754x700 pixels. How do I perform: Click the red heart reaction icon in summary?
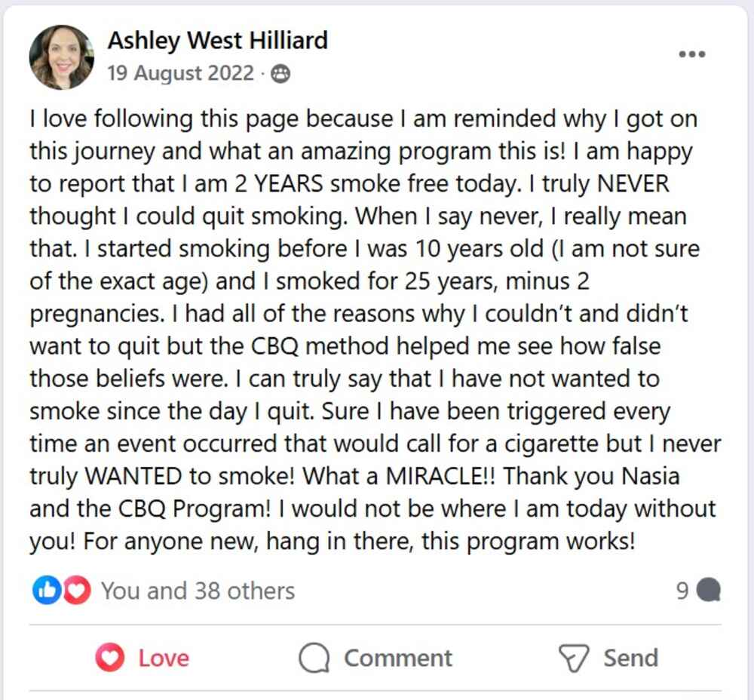pyautogui.click(x=76, y=591)
